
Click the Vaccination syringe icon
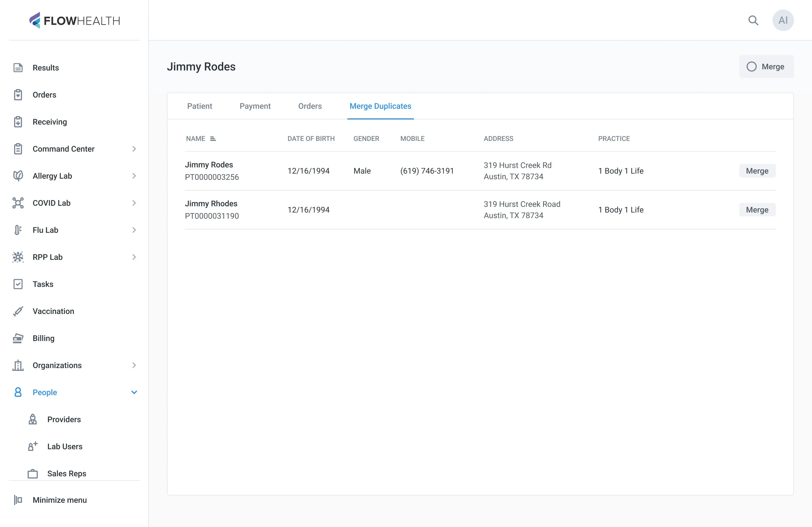click(x=18, y=311)
